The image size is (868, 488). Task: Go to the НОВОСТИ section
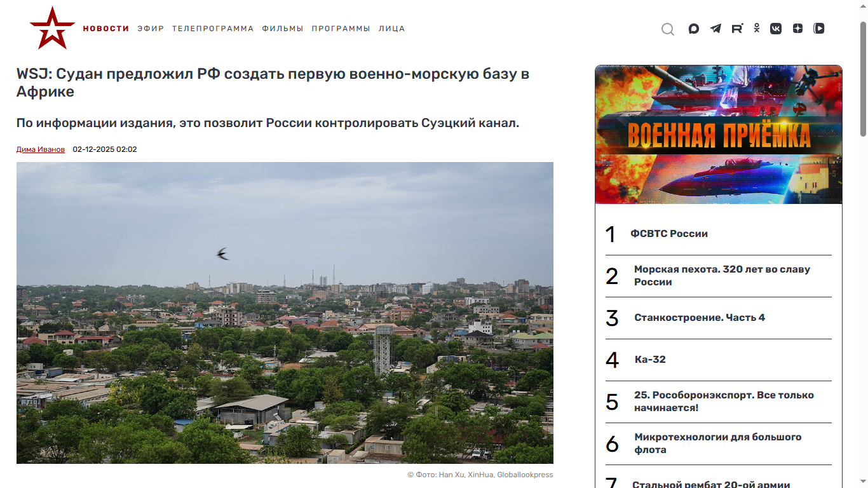pos(105,29)
